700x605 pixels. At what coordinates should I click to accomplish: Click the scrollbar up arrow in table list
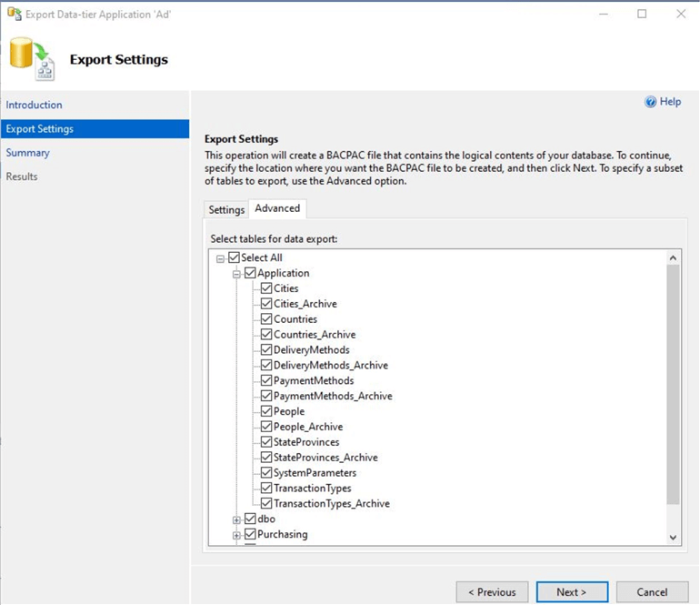click(x=673, y=258)
